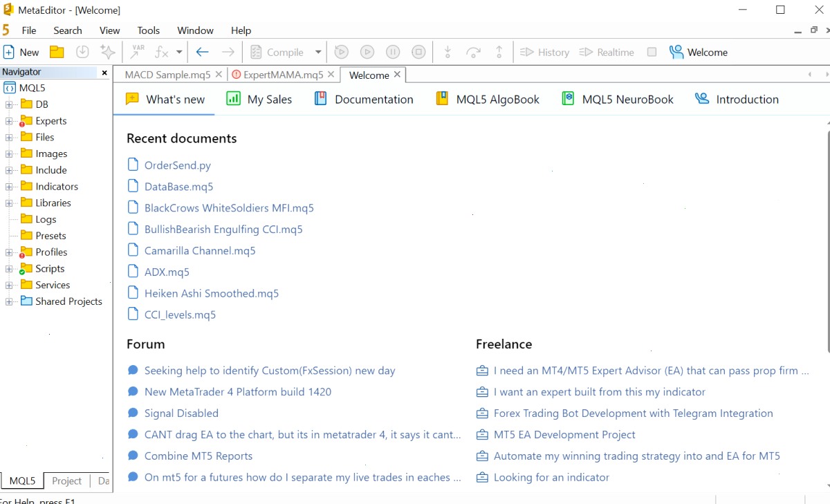Viewport: 830px width, 504px height.
Task: Switch to the MQL5 AlgoBook tab
Action: point(488,99)
